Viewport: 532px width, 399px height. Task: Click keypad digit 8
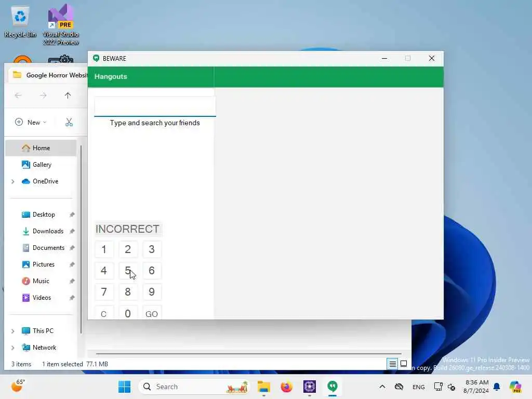coord(128,292)
